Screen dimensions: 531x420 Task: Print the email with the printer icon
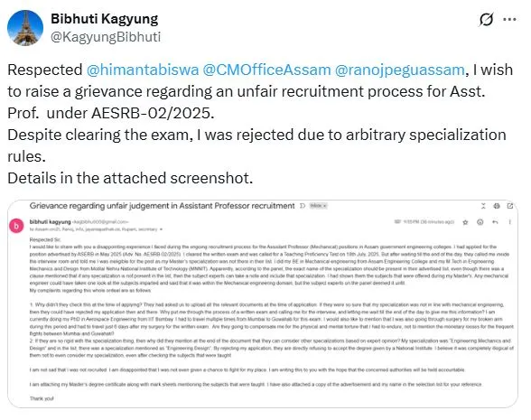[x=497, y=206]
